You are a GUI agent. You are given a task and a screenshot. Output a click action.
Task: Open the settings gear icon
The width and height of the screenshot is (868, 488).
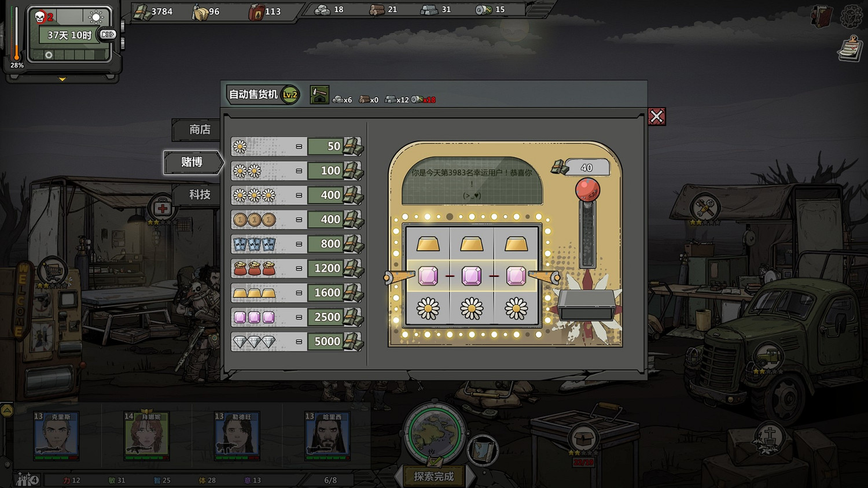(x=851, y=16)
